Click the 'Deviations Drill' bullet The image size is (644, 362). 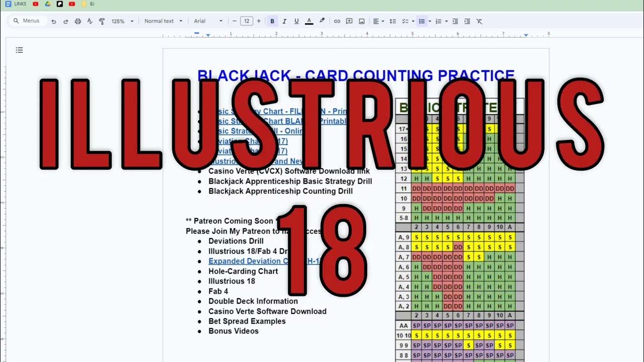tap(236, 241)
